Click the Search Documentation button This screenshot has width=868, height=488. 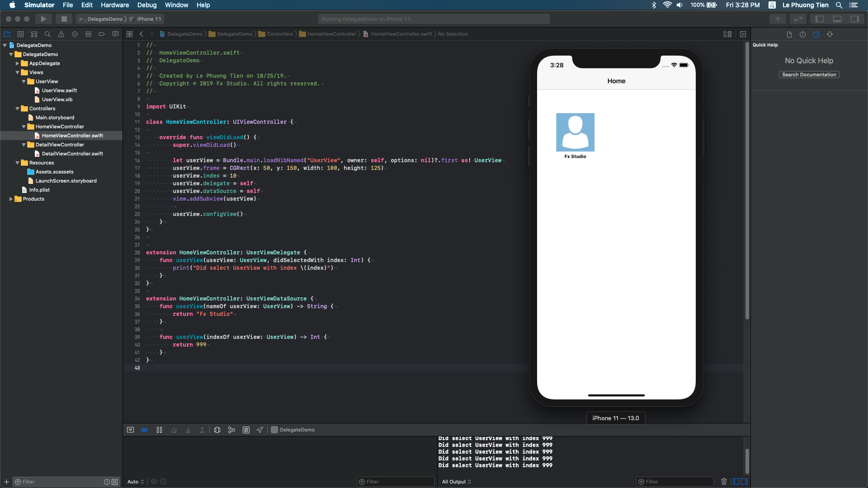(x=808, y=75)
